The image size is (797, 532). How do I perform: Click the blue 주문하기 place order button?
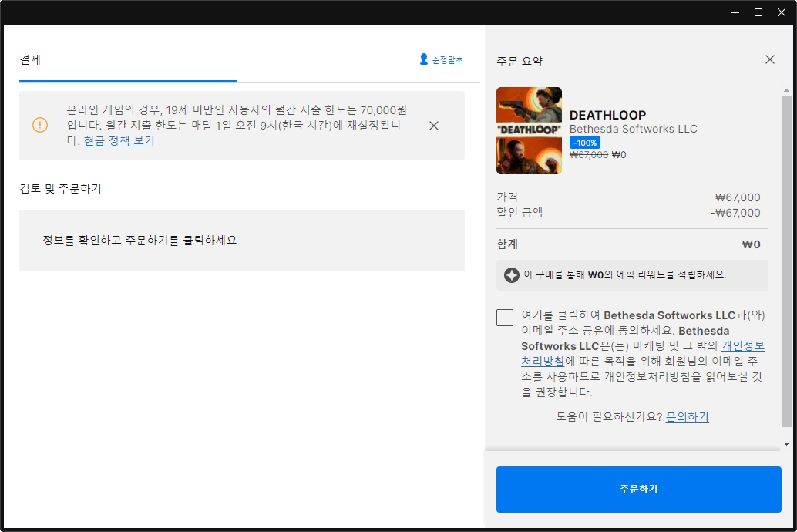tap(638, 490)
